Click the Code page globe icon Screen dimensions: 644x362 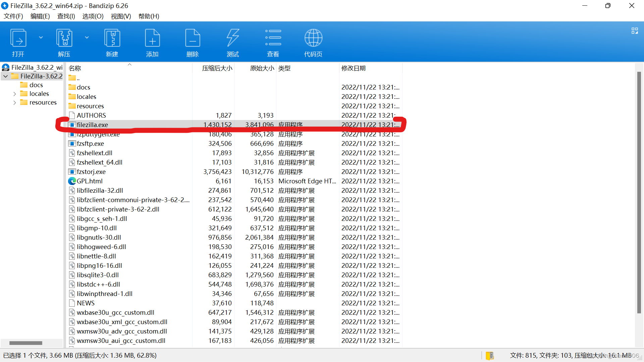(x=313, y=38)
